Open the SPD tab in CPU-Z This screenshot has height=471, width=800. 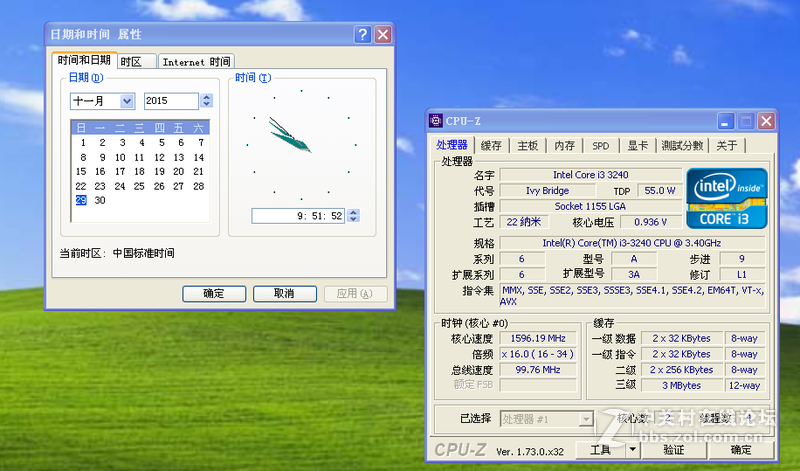click(601, 146)
